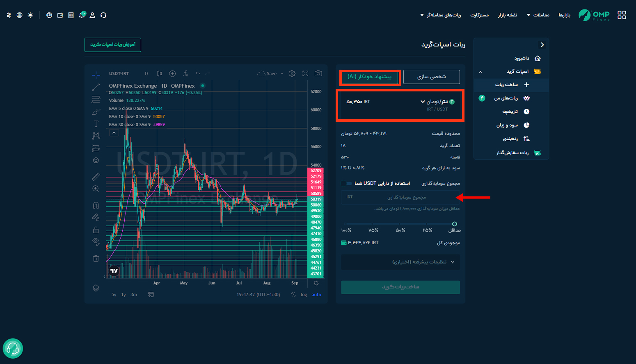Collapse the indicator legend arrow
The image size is (636, 364).
tap(114, 133)
